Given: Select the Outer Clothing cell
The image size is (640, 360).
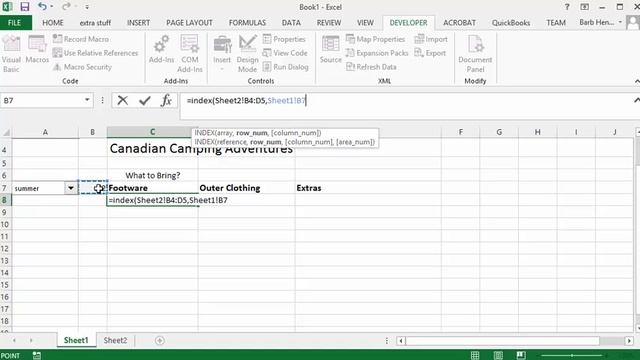Looking at the screenshot, I should (247, 188).
